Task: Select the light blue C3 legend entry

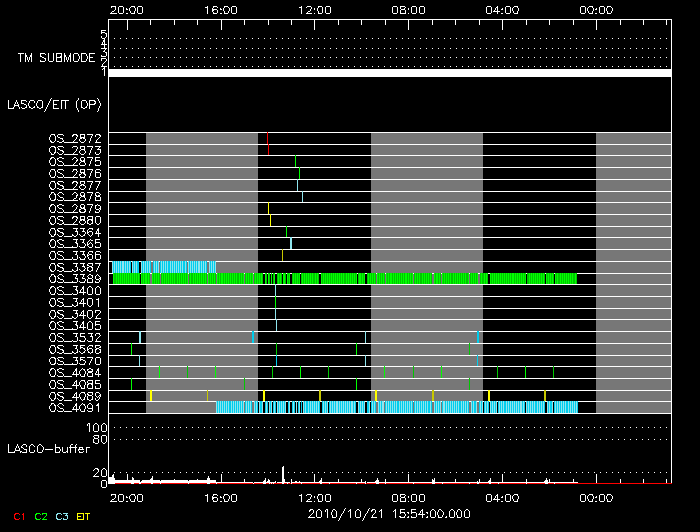Action: click(62, 517)
